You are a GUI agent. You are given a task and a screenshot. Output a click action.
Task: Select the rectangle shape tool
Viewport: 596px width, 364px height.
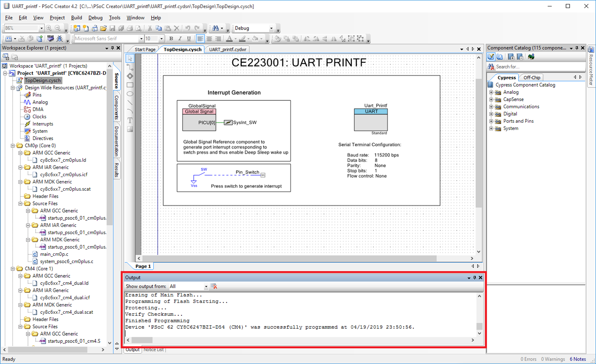click(130, 85)
